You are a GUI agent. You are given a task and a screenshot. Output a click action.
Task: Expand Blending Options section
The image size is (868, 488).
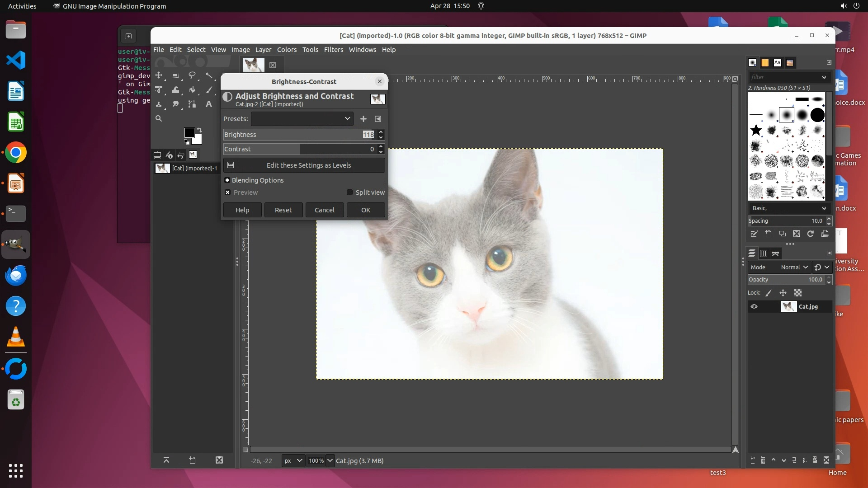227,180
